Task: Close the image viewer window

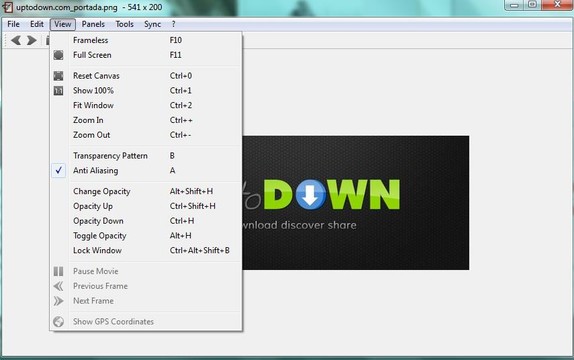Action: pos(557,5)
